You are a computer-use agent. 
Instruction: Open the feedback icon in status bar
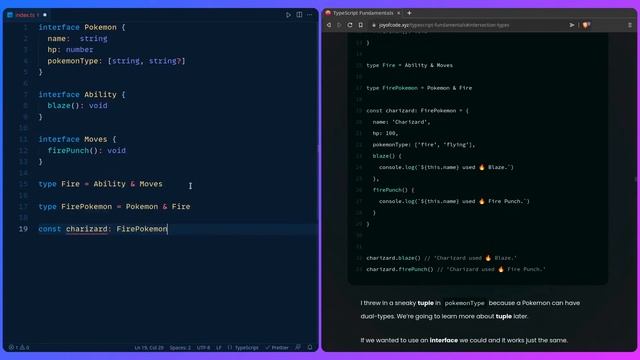click(298, 347)
